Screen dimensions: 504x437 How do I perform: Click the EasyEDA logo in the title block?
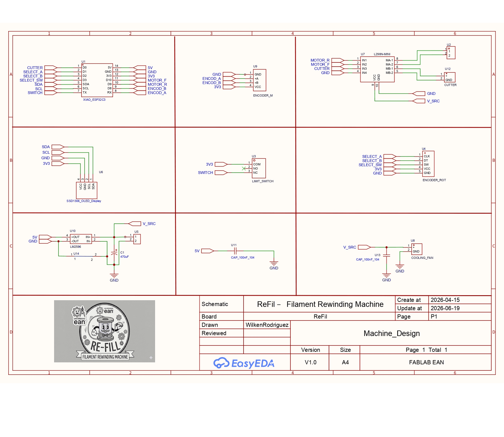[x=244, y=363]
